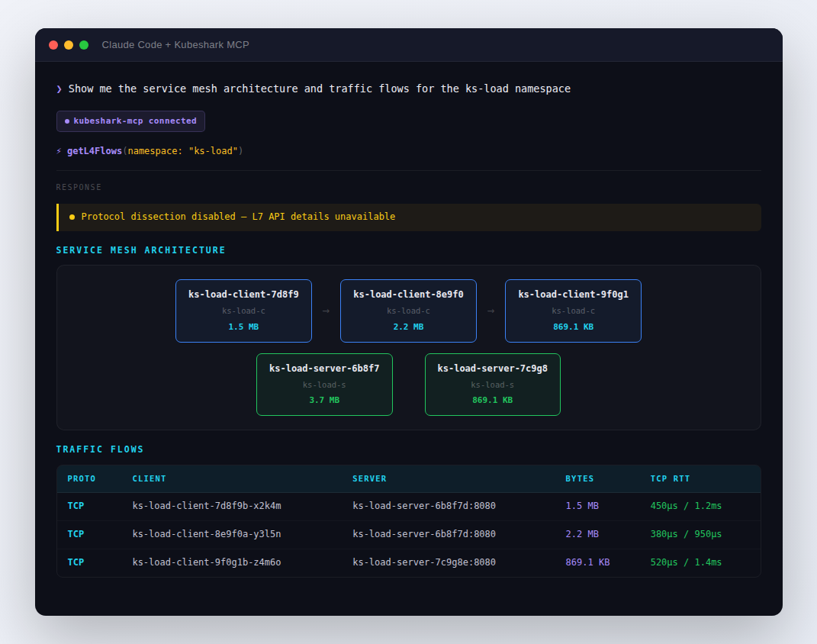Click the prompt chevron before the query
The height and width of the screenshot is (644, 817).
pos(59,89)
